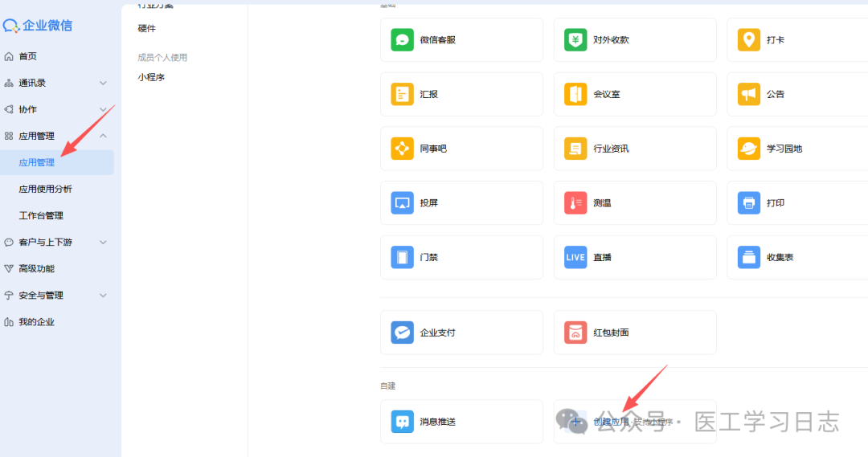The width and height of the screenshot is (868, 457).
Task: Open the 消息推送 message icon
Action: (402, 422)
